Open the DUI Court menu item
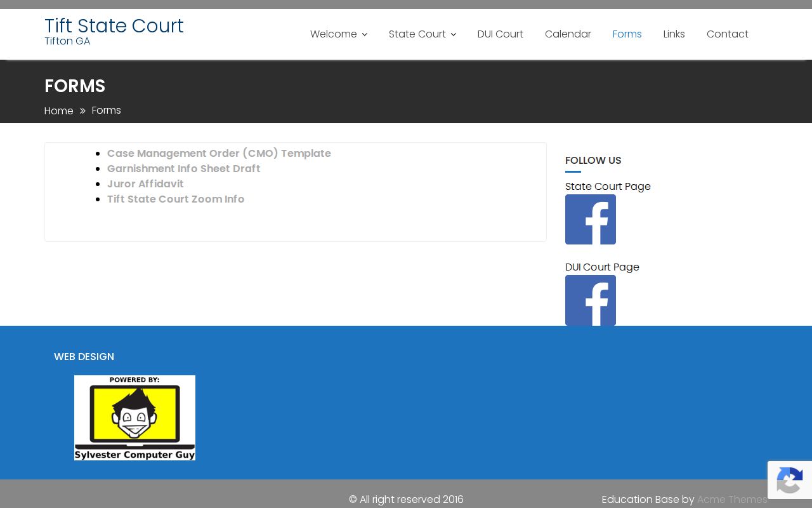The width and height of the screenshot is (812, 508). (501, 34)
